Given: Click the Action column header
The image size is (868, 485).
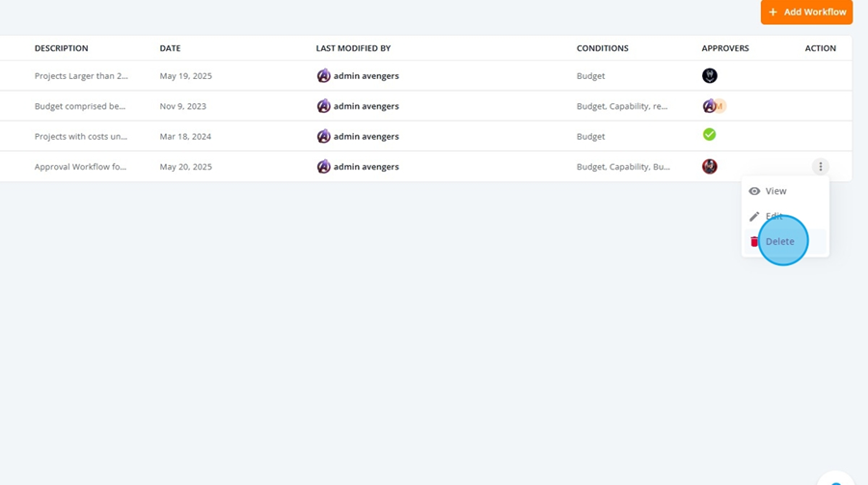Looking at the screenshot, I should (821, 48).
